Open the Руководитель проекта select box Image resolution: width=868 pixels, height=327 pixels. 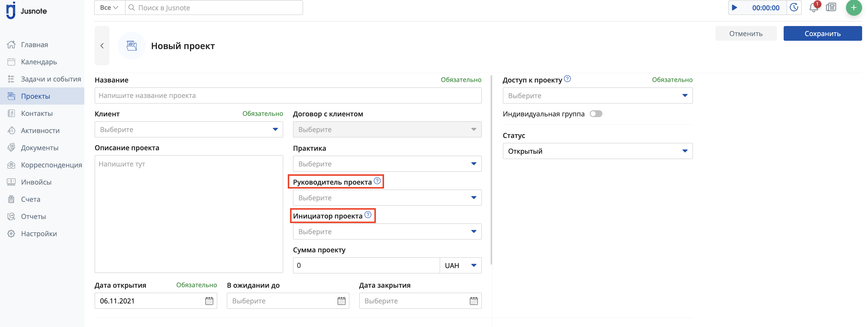tap(387, 197)
